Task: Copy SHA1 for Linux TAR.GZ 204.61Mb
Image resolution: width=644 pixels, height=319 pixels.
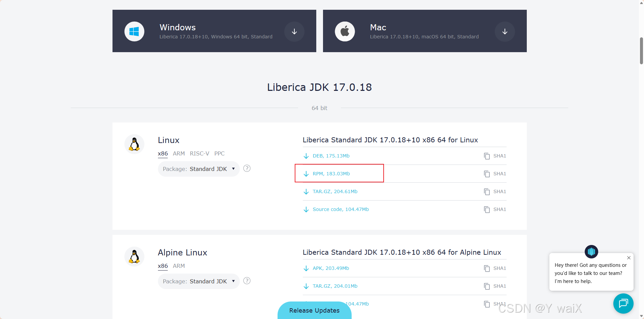Action: [x=495, y=191]
